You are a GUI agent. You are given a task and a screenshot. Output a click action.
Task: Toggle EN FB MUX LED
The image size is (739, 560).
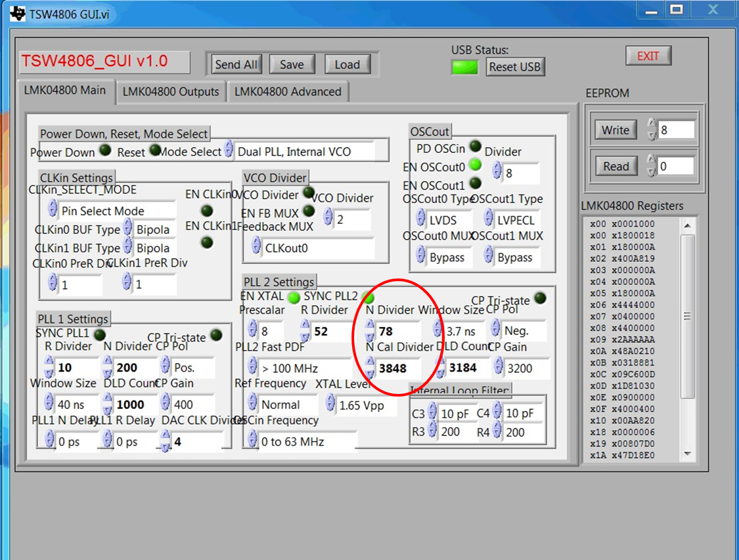pyautogui.click(x=309, y=211)
